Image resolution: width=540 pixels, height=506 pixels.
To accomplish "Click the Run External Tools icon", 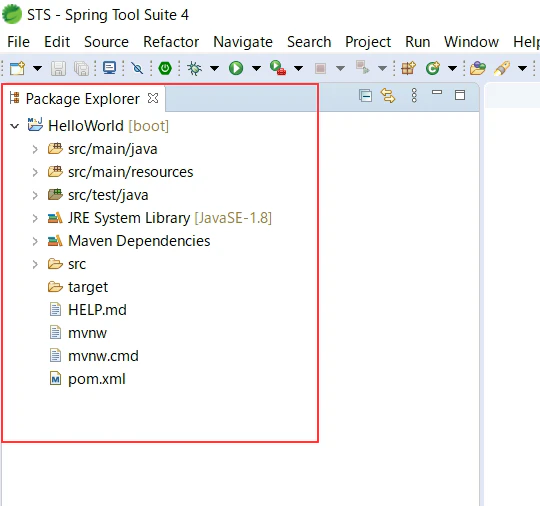I will tap(278, 68).
